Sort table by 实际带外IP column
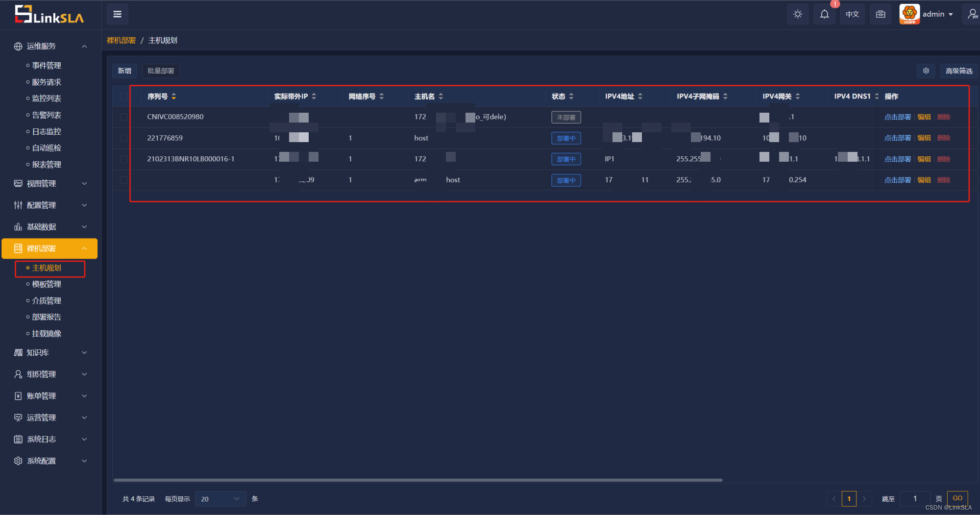980x515 pixels. pos(314,97)
